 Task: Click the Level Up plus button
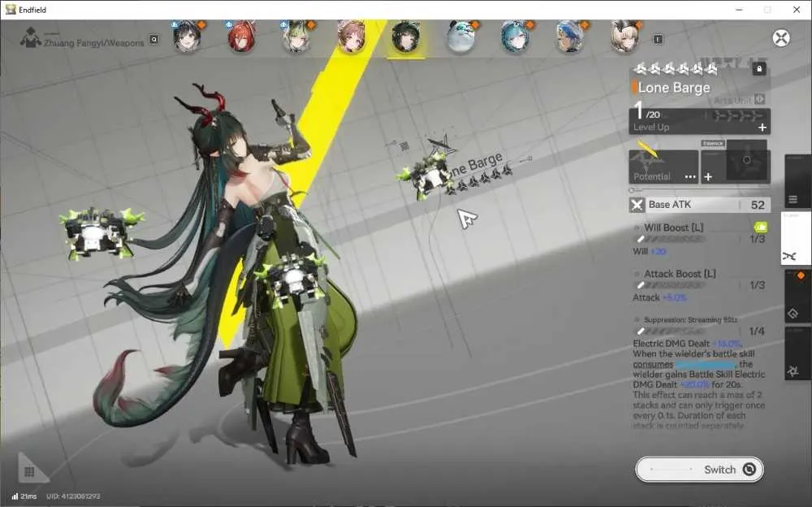tap(762, 128)
